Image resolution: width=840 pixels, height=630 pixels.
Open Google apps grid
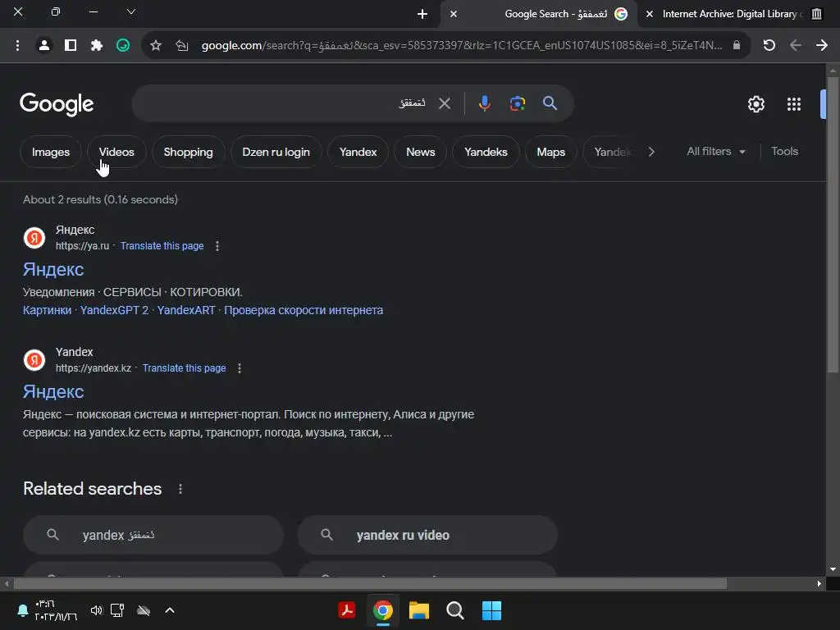tap(793, 104)
